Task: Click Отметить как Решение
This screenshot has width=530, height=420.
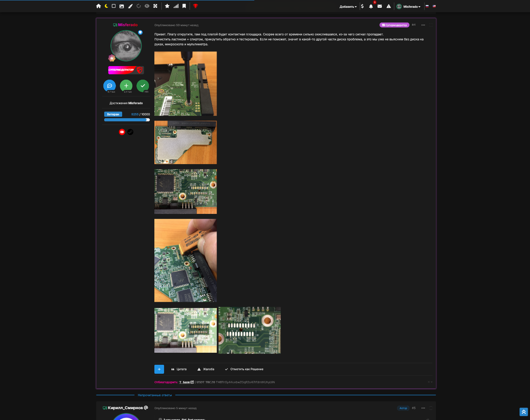Action: click(244, 369)
